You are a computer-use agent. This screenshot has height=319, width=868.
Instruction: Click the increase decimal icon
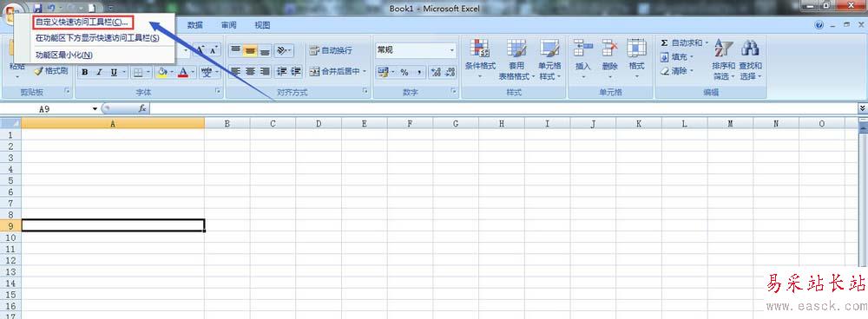tap(436, 72)
